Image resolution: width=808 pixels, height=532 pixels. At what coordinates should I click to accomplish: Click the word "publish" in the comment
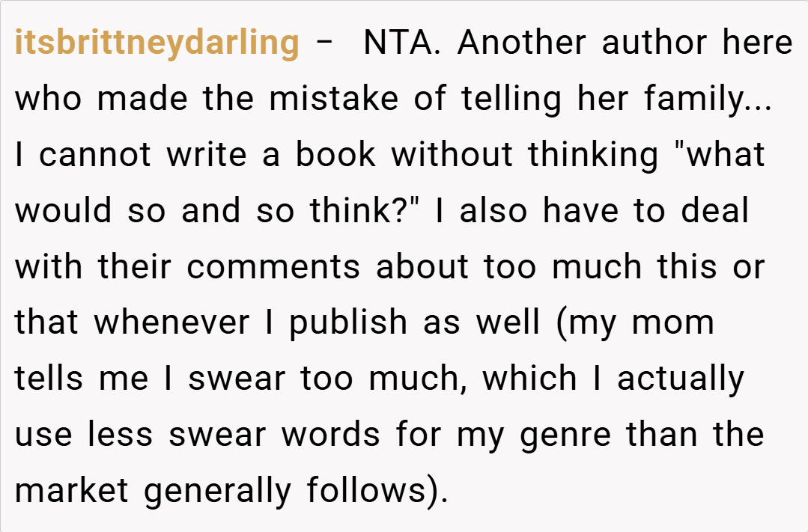click(x=343, y=323)
